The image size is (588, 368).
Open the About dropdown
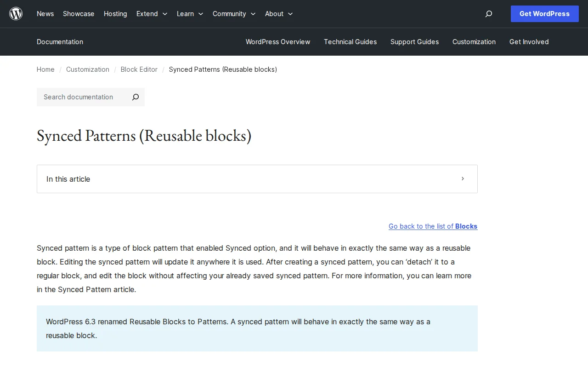tap(278, 14)
